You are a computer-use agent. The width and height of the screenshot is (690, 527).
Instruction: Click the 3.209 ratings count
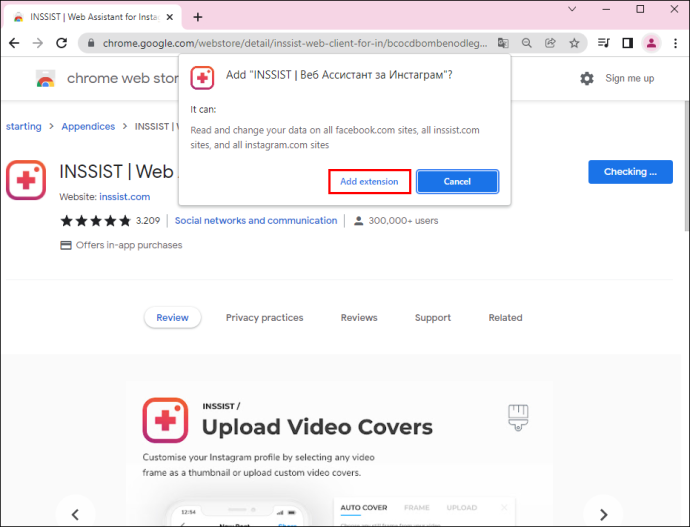coord(148,221)
